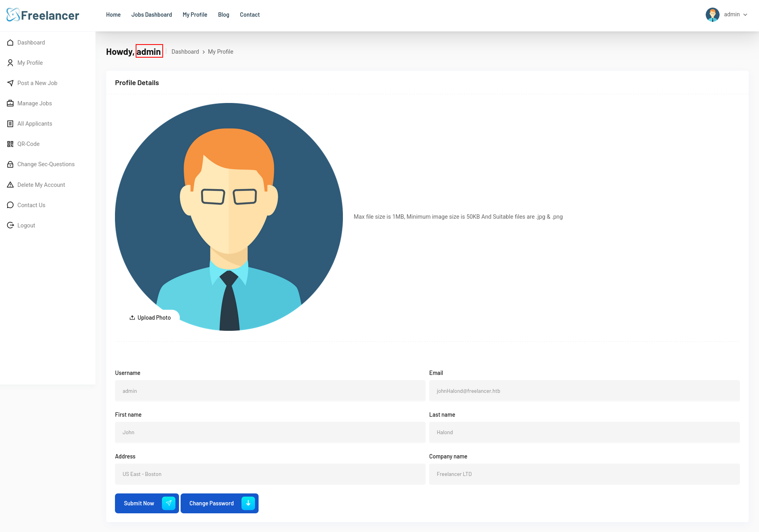This screenshot has width=759, height=532.
Task: Click the large profile photo
Action: click(x=229, y=217)
